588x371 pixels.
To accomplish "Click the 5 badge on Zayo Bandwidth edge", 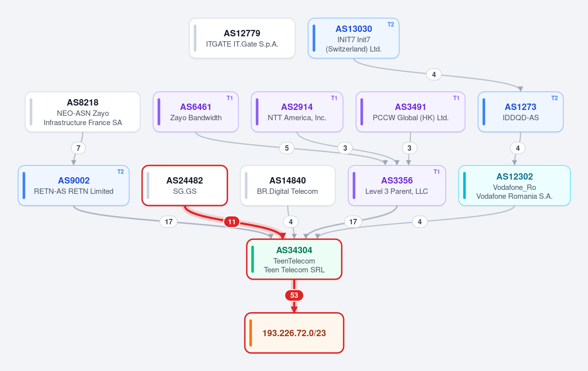I will tap(287, 148).
